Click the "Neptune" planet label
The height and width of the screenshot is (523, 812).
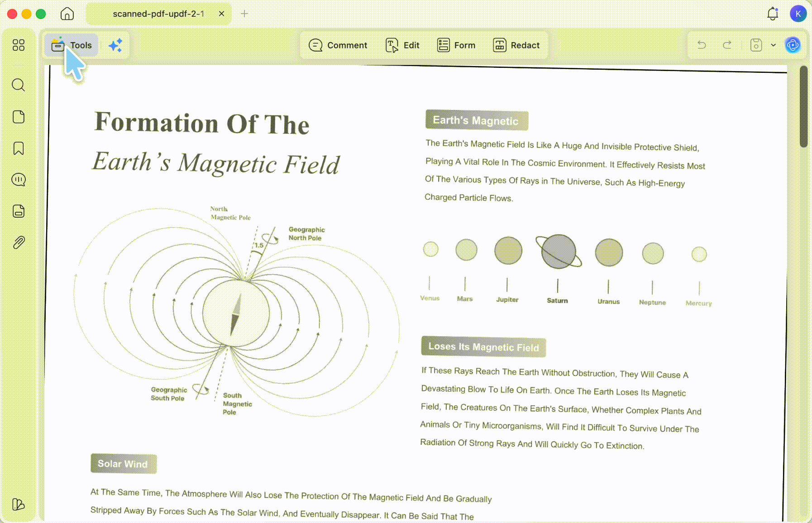pyautogui.click(x=652, y=302)
